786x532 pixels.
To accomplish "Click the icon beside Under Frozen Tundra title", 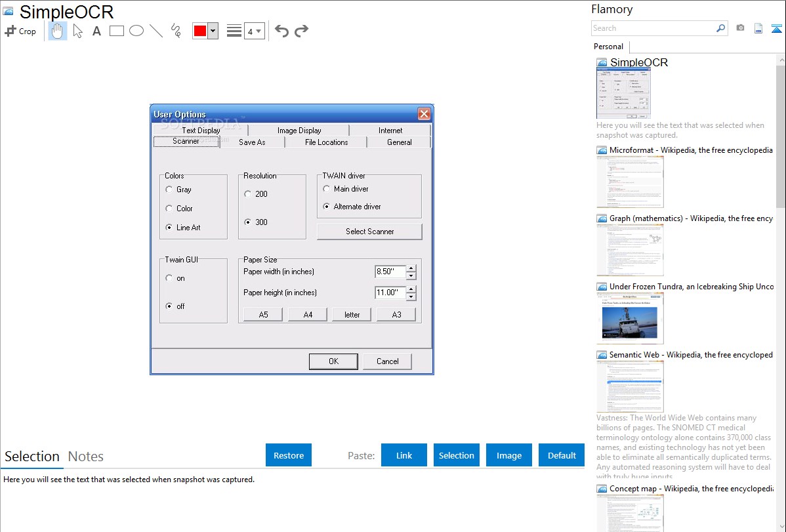I will pyautogui.click(x=602, y=286).
